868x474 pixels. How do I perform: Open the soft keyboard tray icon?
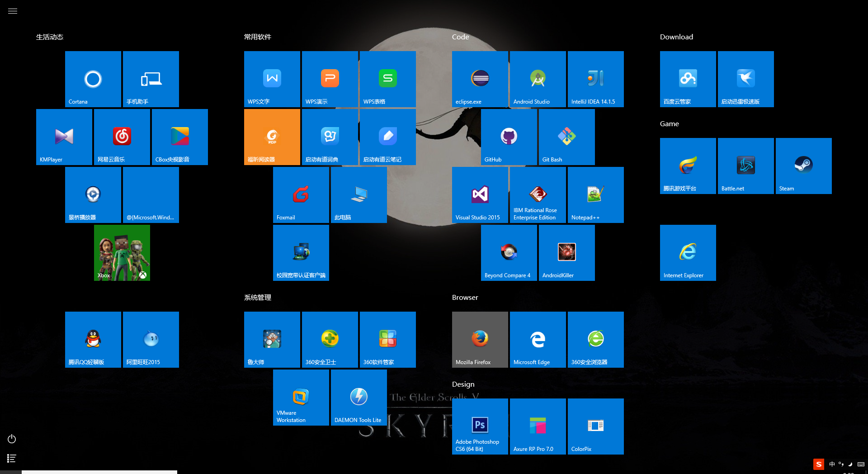861,464
